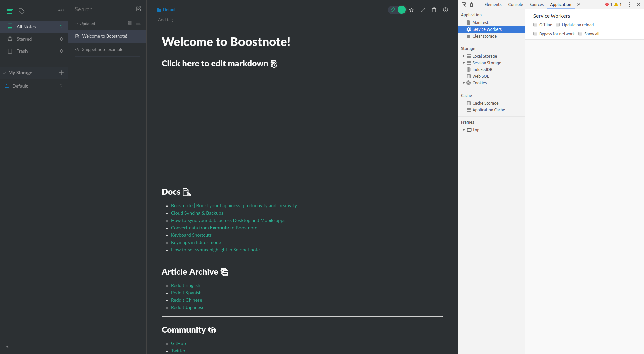Switch to the Sources tab

(536, 4)
